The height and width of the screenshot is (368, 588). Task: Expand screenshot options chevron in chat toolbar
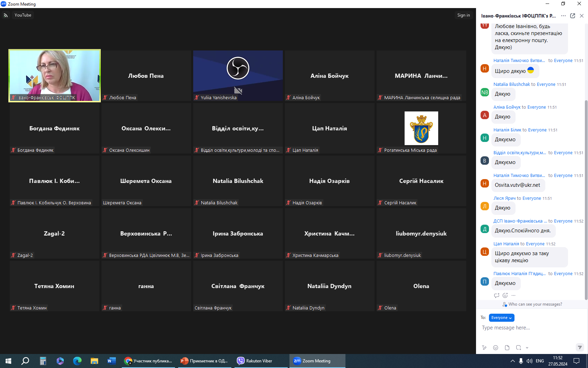527,348
